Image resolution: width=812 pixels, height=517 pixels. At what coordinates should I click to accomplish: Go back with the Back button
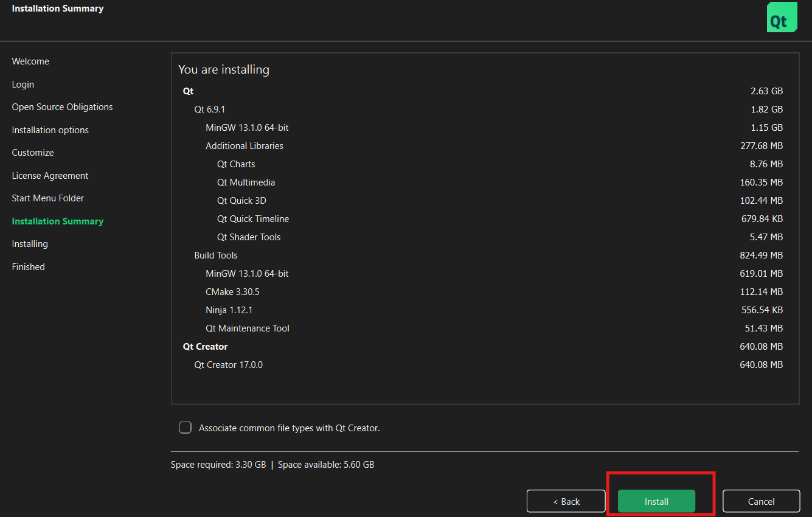click(566, 501)
